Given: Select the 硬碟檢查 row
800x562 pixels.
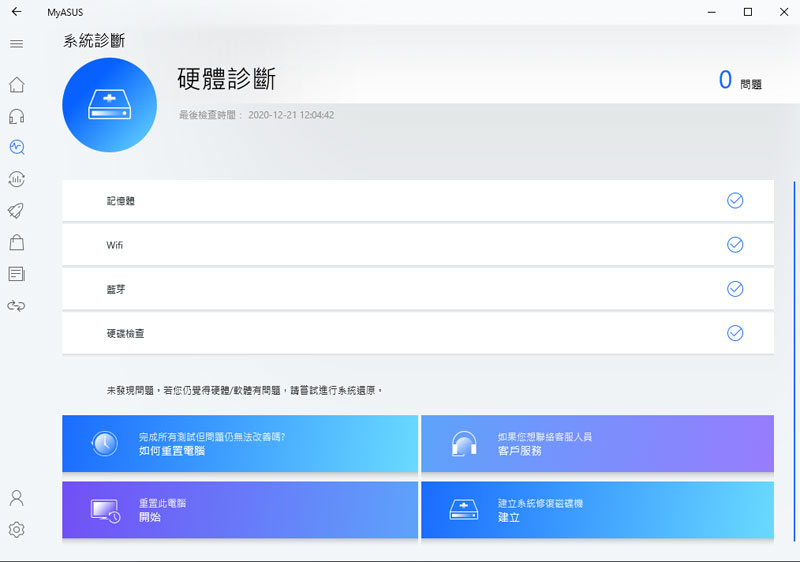Looking at the screenshot, I should [418, 333].
